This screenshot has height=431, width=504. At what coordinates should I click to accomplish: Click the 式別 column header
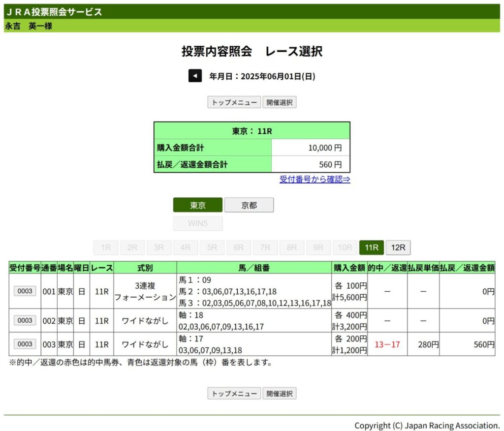[145, 268]
